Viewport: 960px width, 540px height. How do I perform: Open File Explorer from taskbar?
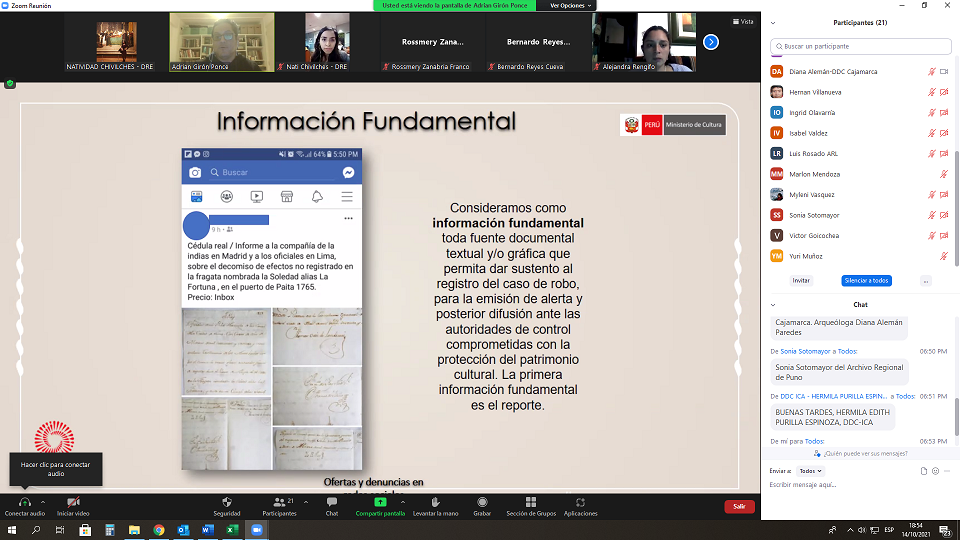(x=134, y=530)
